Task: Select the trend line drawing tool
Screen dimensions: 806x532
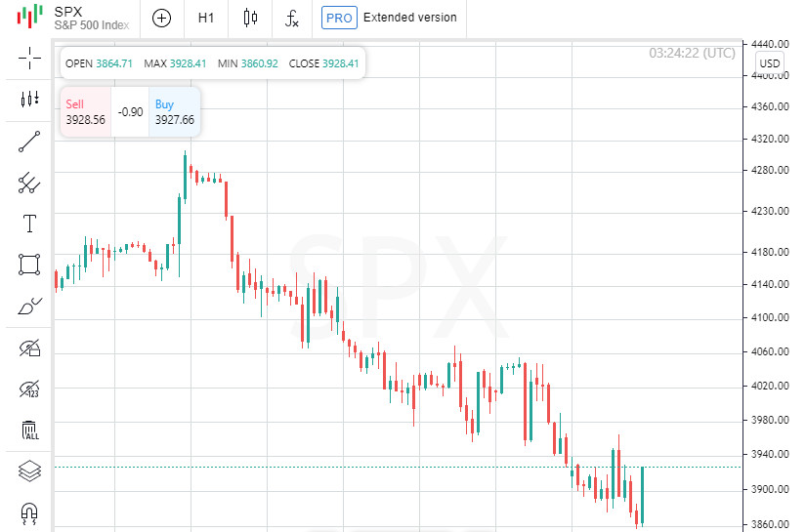Action: pyautogui.click(x=29, y=142)
